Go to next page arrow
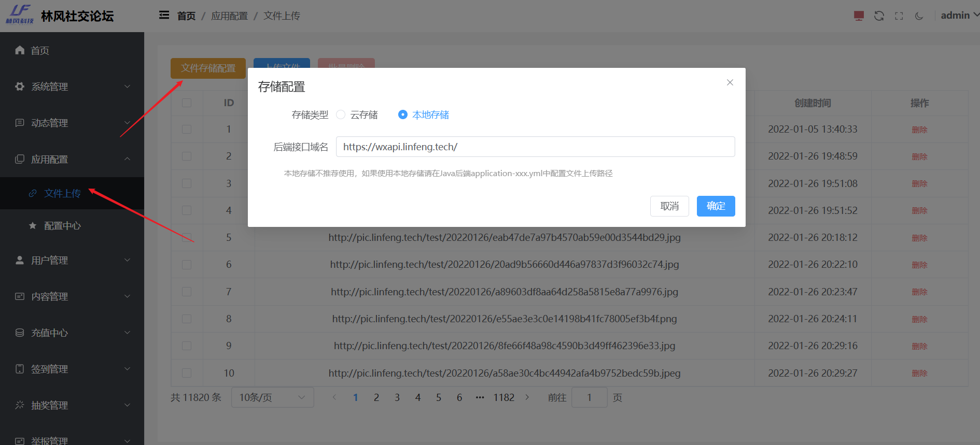The image size is (980, 445). coord(527,397)
